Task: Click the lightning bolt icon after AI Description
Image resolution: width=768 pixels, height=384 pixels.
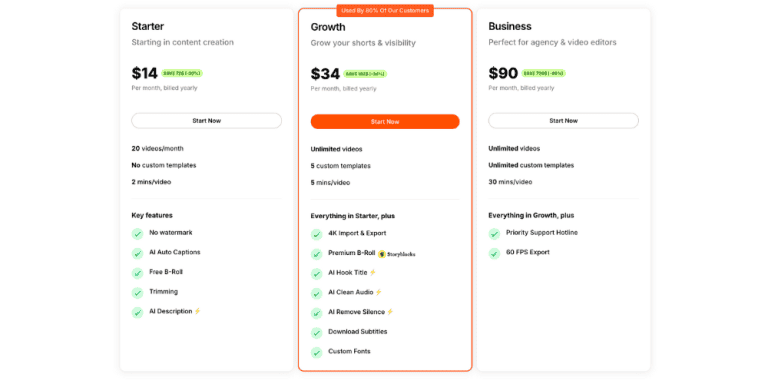Action: tap(197, 311)
